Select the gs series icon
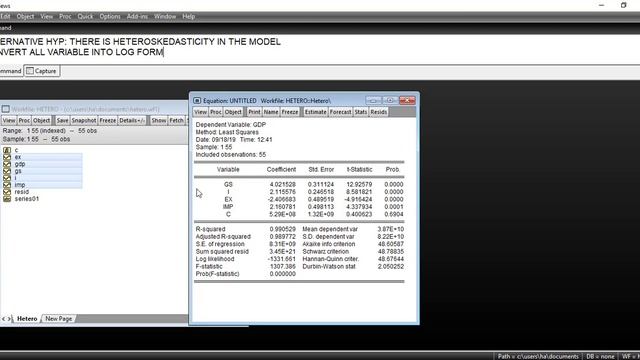The width and height of the screenshot is (640, 360). pos(7,171)
